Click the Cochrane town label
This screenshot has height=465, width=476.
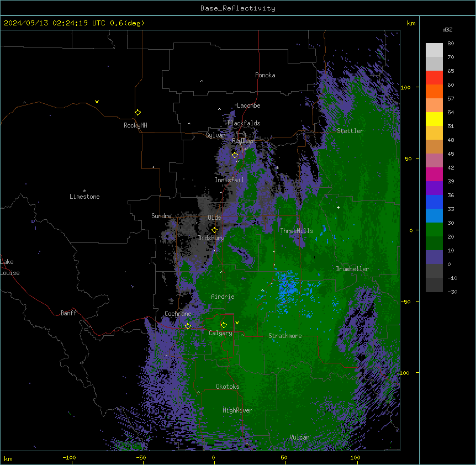tap(178, 314)
